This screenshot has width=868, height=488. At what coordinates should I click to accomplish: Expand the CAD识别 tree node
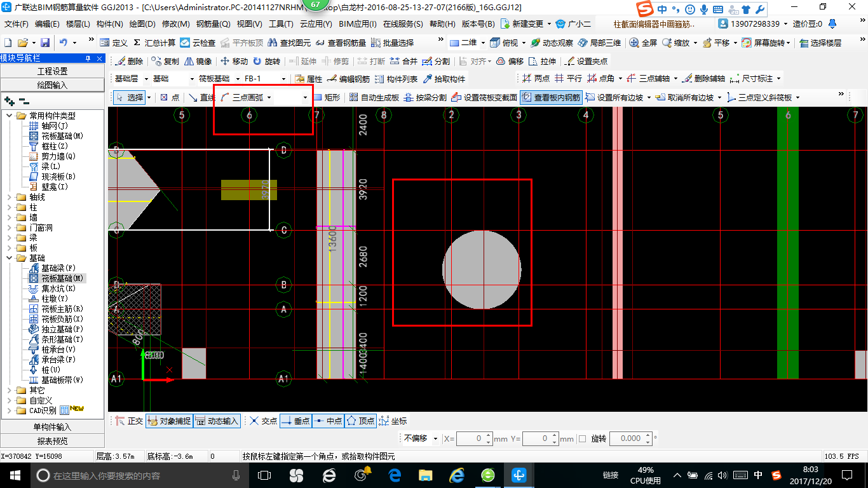click(x=9, y=410)
